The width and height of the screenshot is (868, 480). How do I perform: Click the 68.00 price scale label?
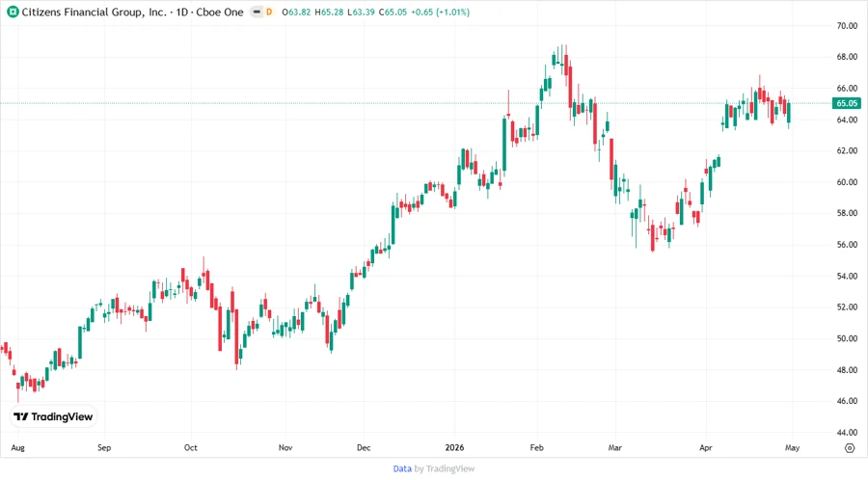point(847,57)
